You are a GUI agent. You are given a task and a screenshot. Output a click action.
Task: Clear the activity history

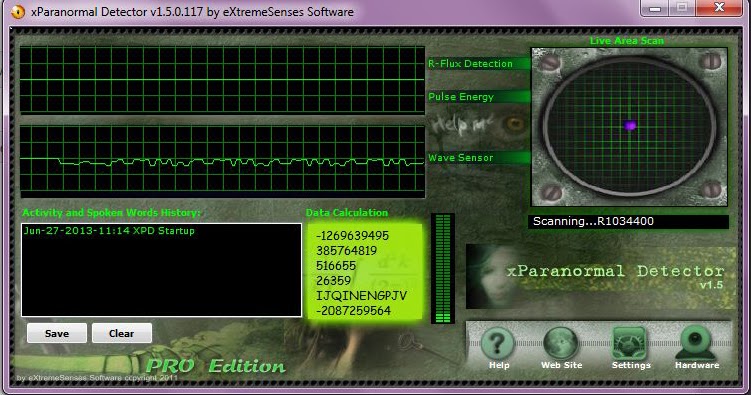122,333
